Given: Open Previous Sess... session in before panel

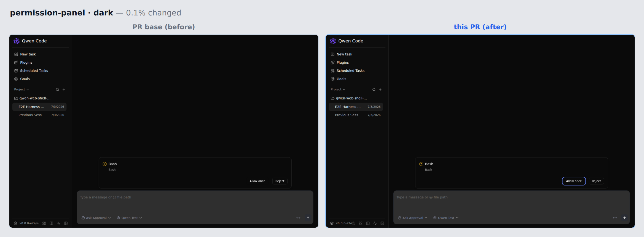Looking at the screenshot, I should (39, 115).
